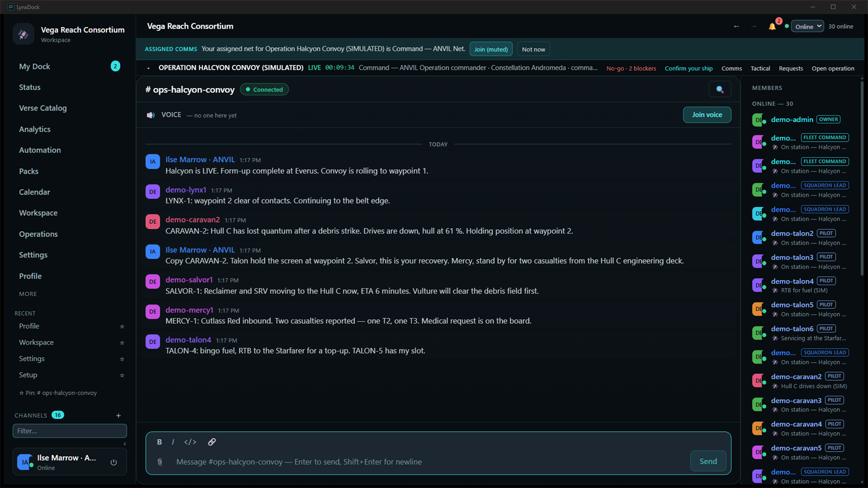Viewport: 868px width, 488px height.
Task: Select demo-caravan5 in members list
Action: 801,453
